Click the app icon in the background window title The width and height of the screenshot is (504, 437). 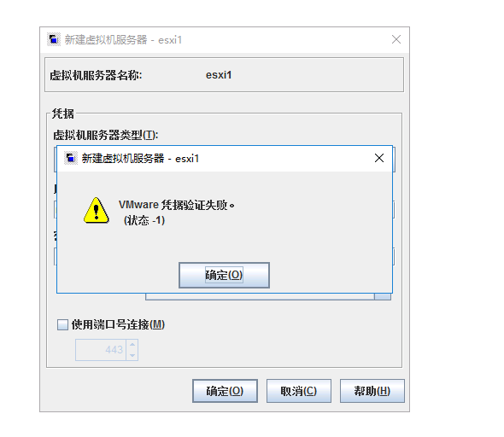(x=53, y=39)
